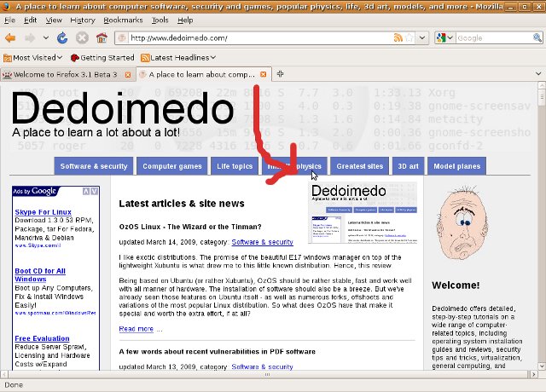Open the list all tabs dropdown
Viewport: 546px width, 392px height.
[x=538, y=74]
